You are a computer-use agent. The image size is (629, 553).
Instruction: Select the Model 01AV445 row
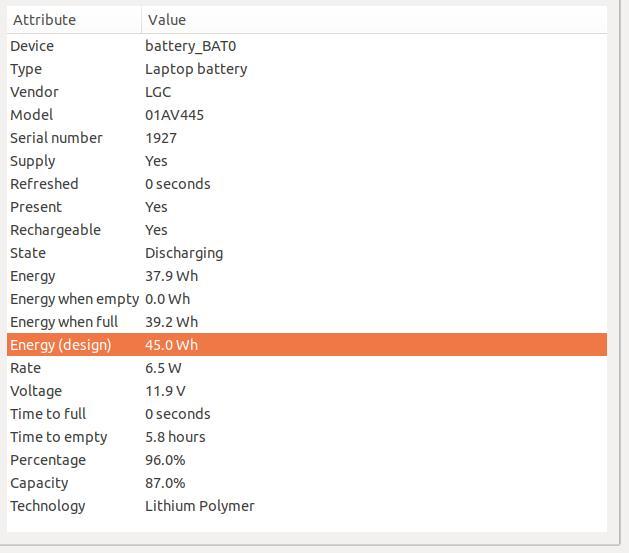[x=307, y=115]
